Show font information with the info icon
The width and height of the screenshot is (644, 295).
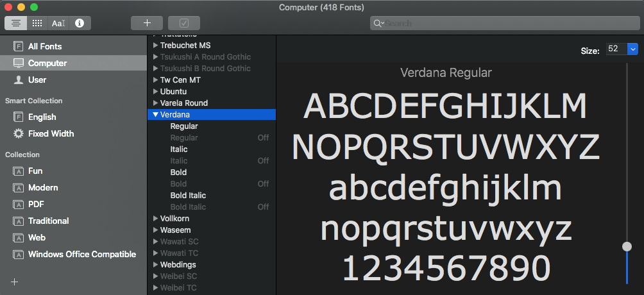coord(80,23)
